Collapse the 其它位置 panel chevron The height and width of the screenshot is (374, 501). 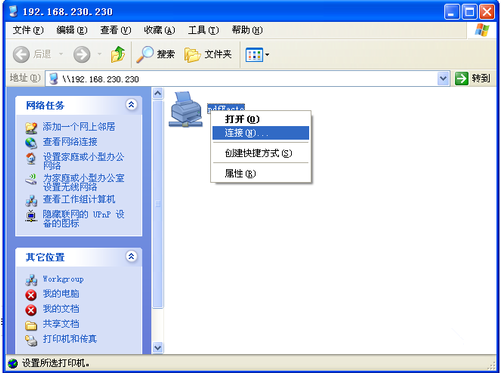pyautogui.click(x=131, y=256)
